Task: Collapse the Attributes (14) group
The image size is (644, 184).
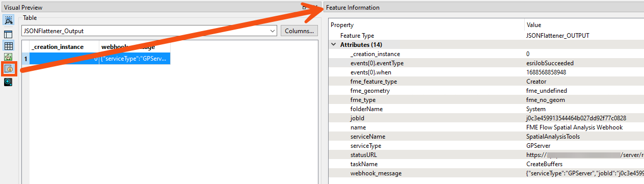Action: coord(333,45)
